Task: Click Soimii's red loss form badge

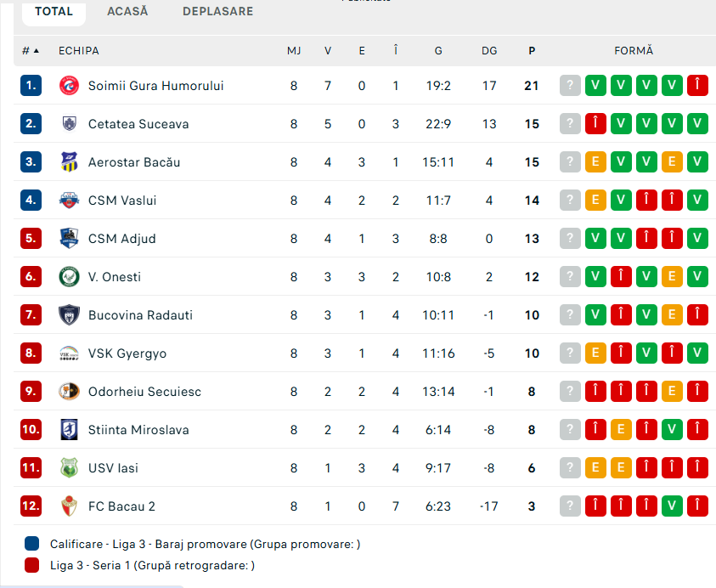Action: [697, 86]
